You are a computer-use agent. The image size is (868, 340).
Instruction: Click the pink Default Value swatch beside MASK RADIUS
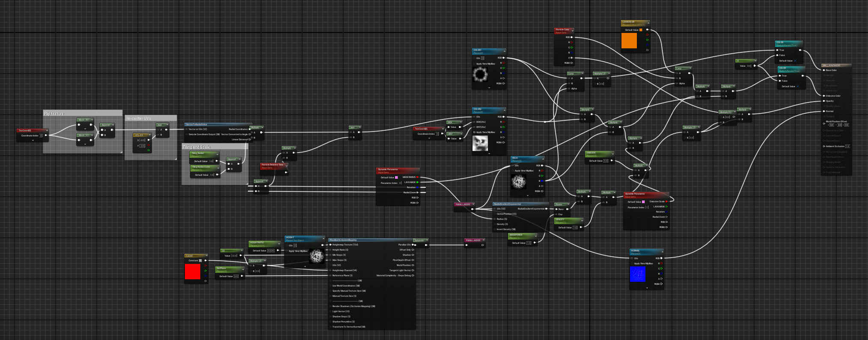396,177
